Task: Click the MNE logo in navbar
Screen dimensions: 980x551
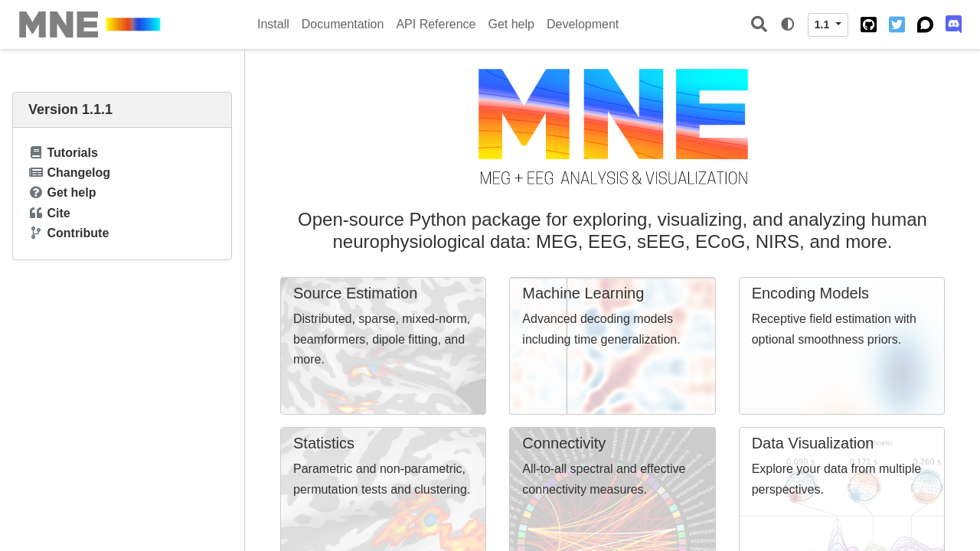Action: [90, 24]
